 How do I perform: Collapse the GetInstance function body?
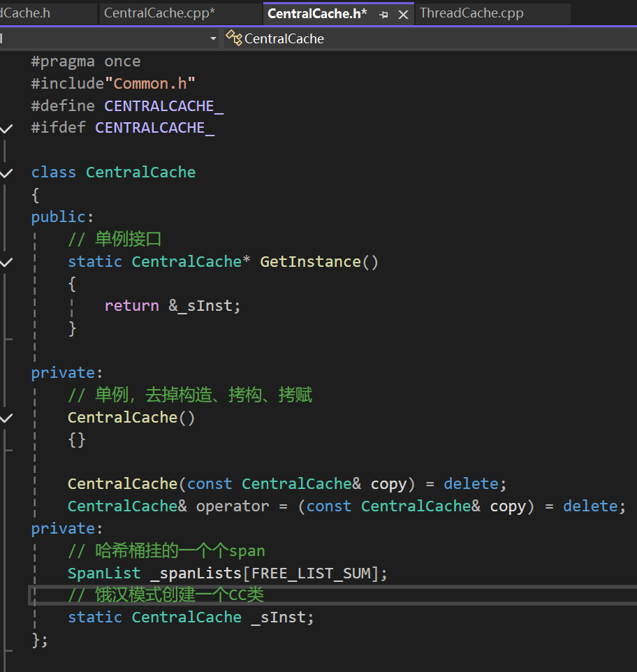point(6,262)
